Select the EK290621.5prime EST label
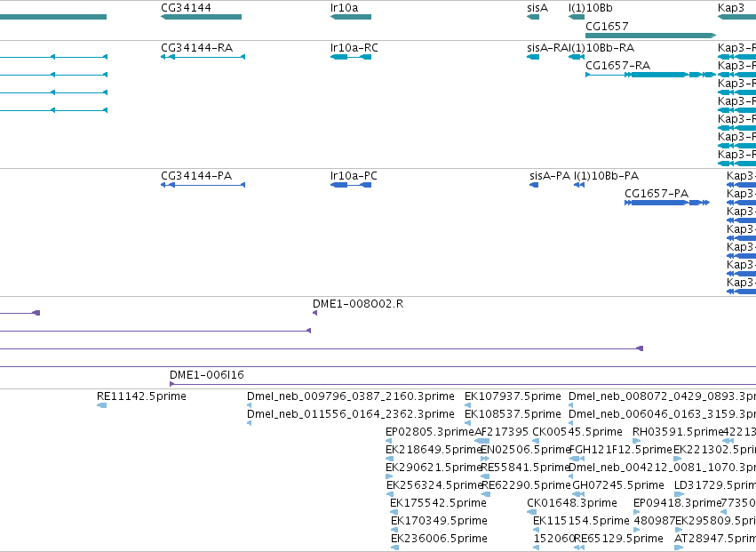Image resolution: width=756 pixels, height=552 pixels. [434, 468]
